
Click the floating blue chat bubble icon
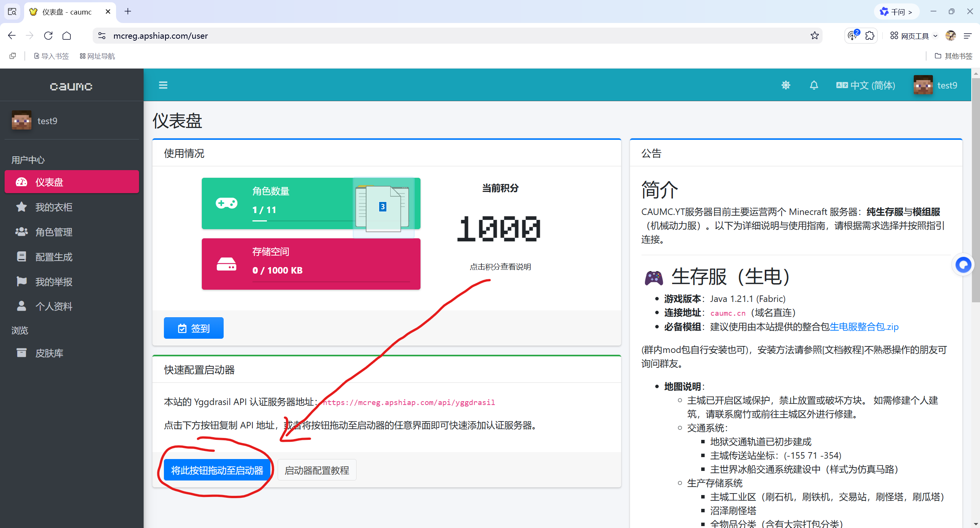click(963, 265)
